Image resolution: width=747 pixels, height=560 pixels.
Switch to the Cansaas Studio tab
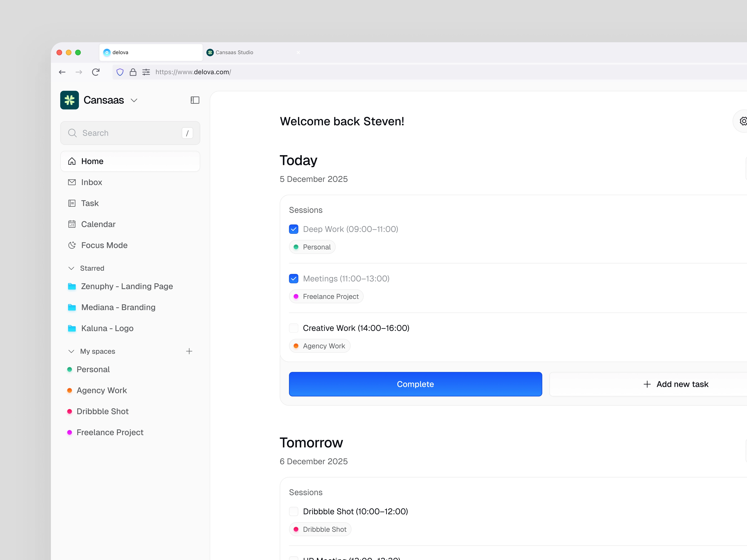point(234,52)
